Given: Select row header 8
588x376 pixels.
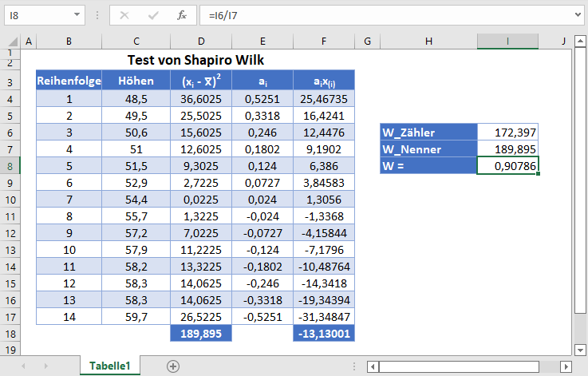Looking at the screenshot, I should (x=10, y=166).
